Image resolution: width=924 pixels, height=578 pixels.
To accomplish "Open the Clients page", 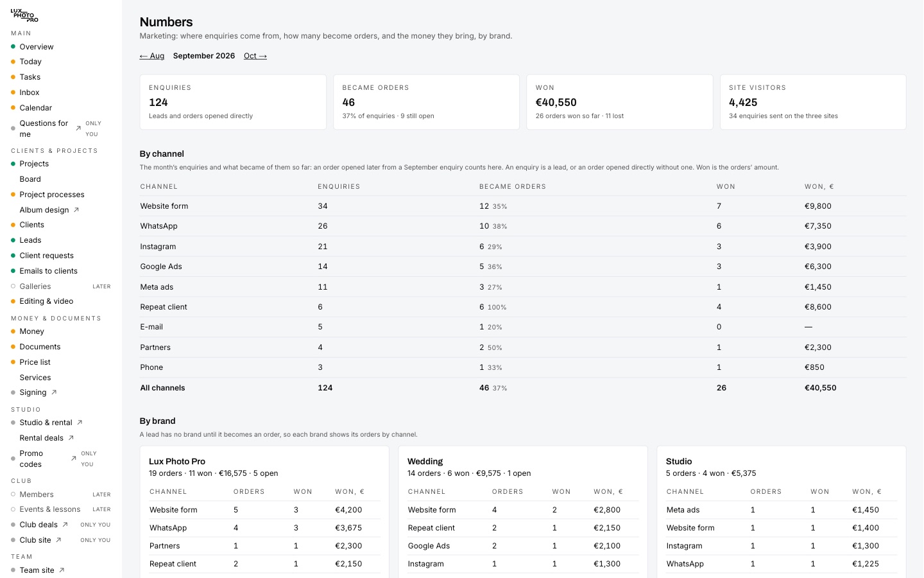I will coord(32,225).
